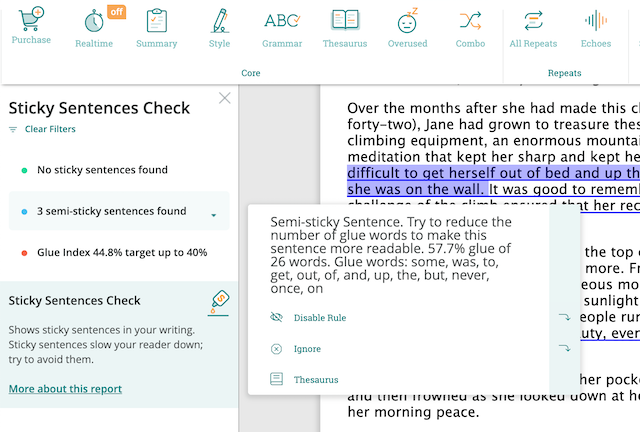Open the Summary report
The width and height of the screenshot is (640, 432).
157,20
